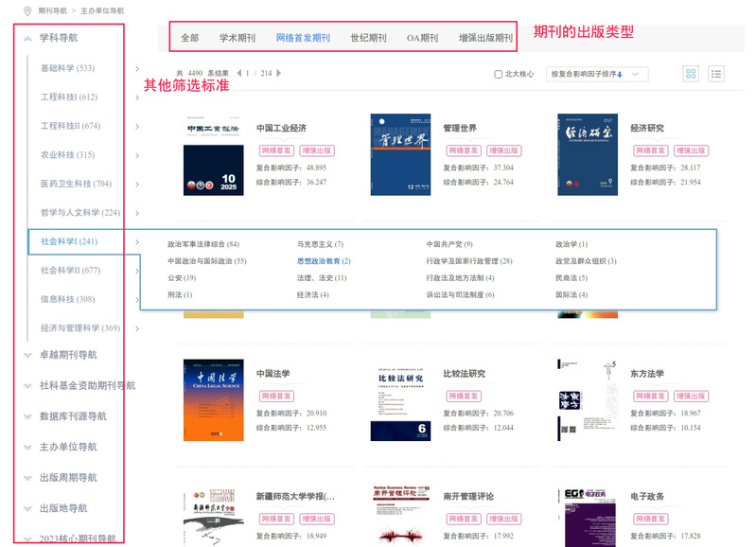Enable the 北大核心 checkbox

[499, 74]
